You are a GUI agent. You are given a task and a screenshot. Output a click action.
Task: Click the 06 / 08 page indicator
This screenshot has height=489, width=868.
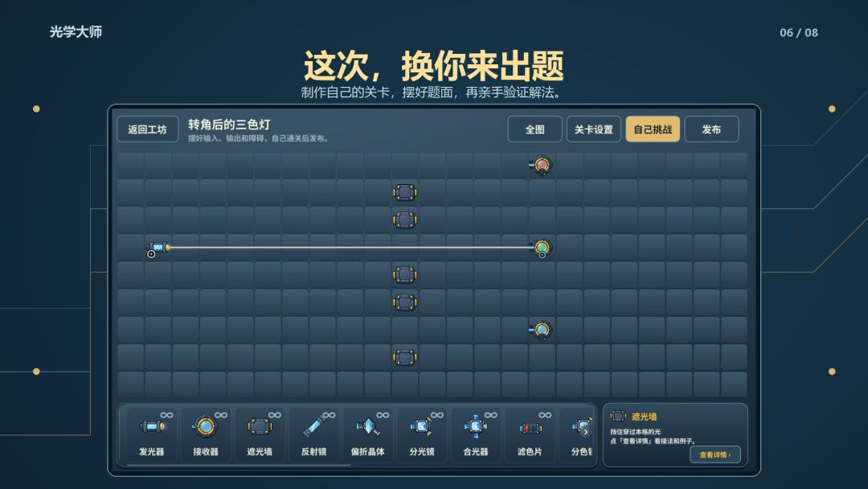point(799,33)
